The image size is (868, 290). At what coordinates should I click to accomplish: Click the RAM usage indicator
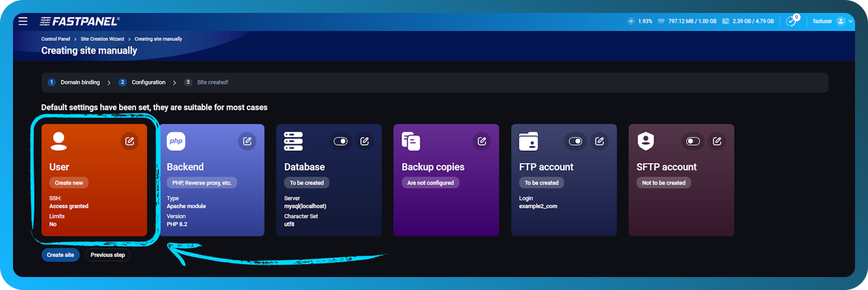click(x=687, y=21)
